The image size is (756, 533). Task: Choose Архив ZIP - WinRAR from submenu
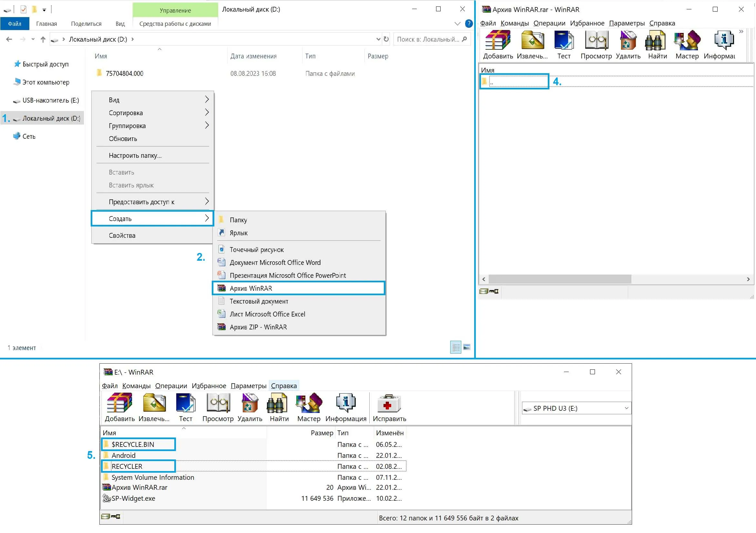point(299,327)
